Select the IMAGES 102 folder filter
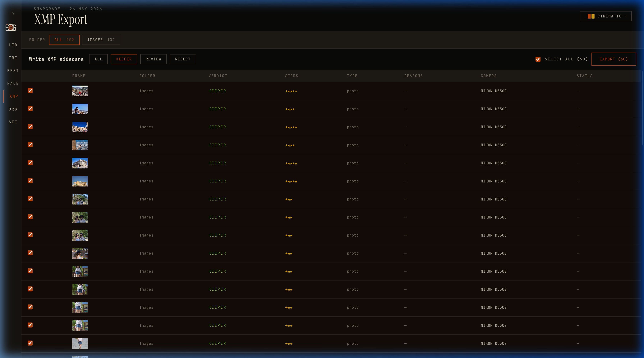 [x=101, y=40]
